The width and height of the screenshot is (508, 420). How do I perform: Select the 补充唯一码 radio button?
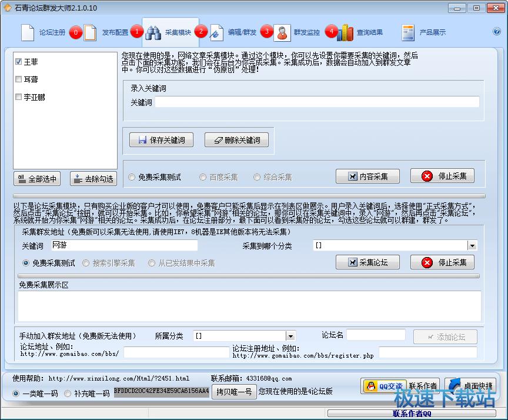pos(68,394)
